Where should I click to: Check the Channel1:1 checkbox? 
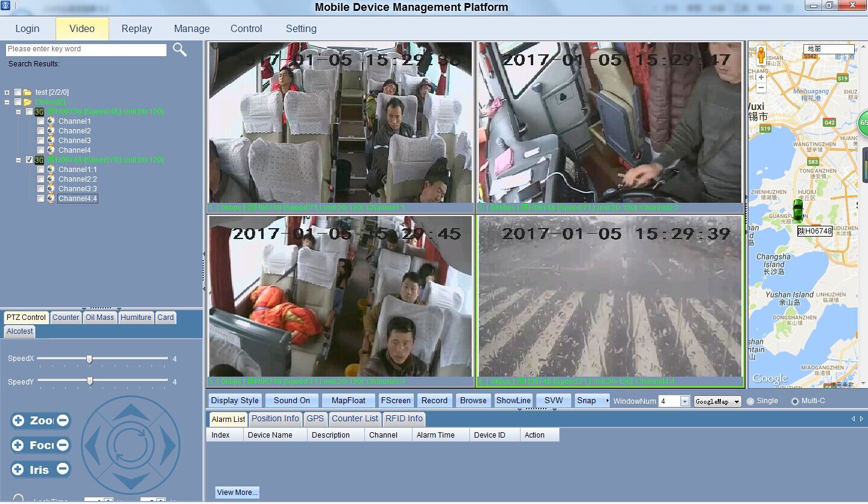pyautogui.click(x=40, y=170)
